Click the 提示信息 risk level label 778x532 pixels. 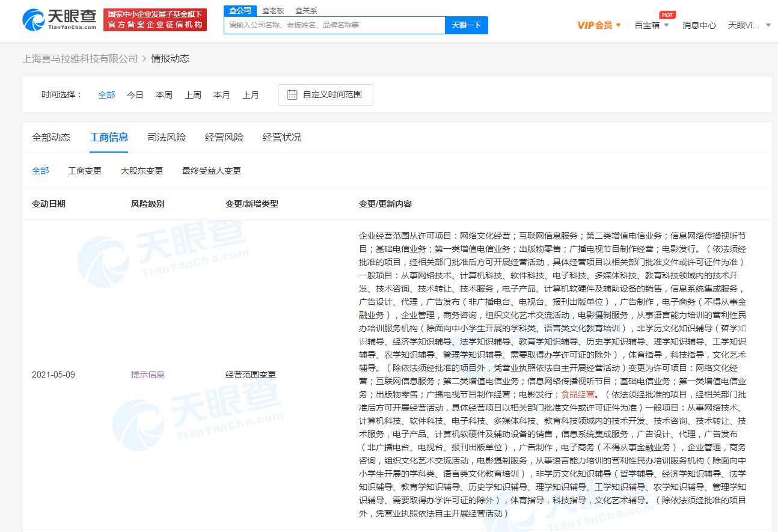point(148,375)
